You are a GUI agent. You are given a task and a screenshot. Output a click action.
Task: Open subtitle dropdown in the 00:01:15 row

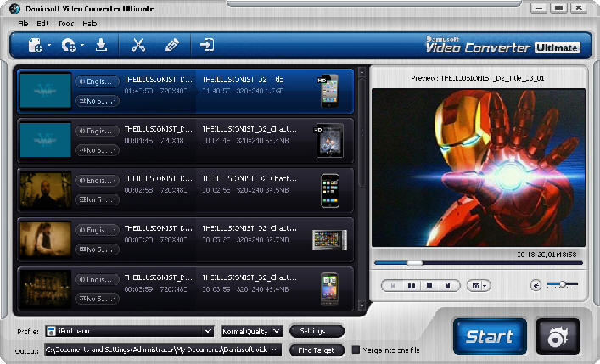97,150
